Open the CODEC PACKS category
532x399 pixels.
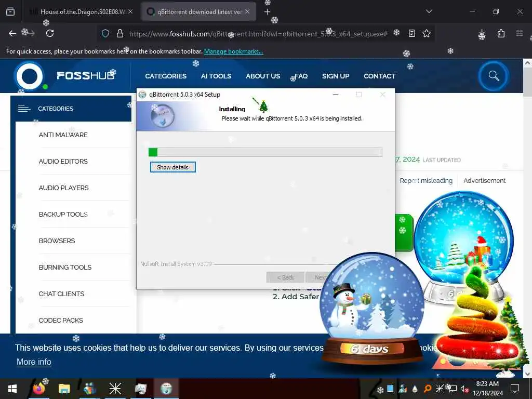tap(61, 320)
